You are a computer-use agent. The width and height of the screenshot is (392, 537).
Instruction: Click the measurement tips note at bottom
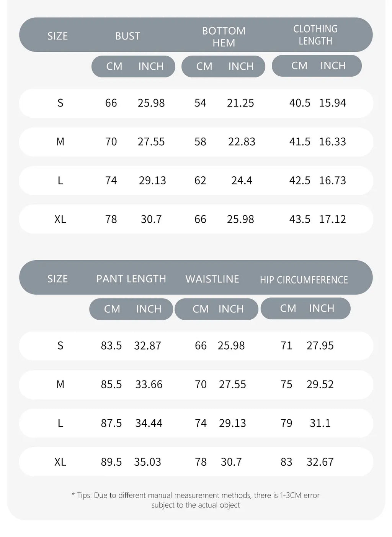coord(196,500)
